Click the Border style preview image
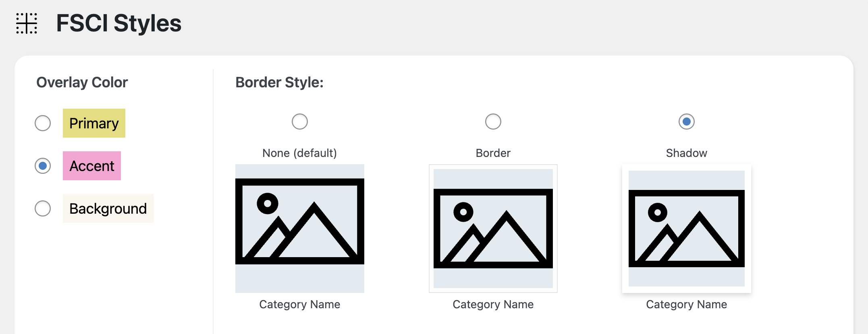 tap(493, 228)
